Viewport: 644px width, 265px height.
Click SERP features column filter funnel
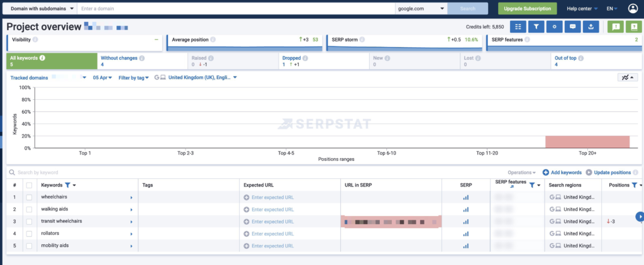[x=532, y=185]
